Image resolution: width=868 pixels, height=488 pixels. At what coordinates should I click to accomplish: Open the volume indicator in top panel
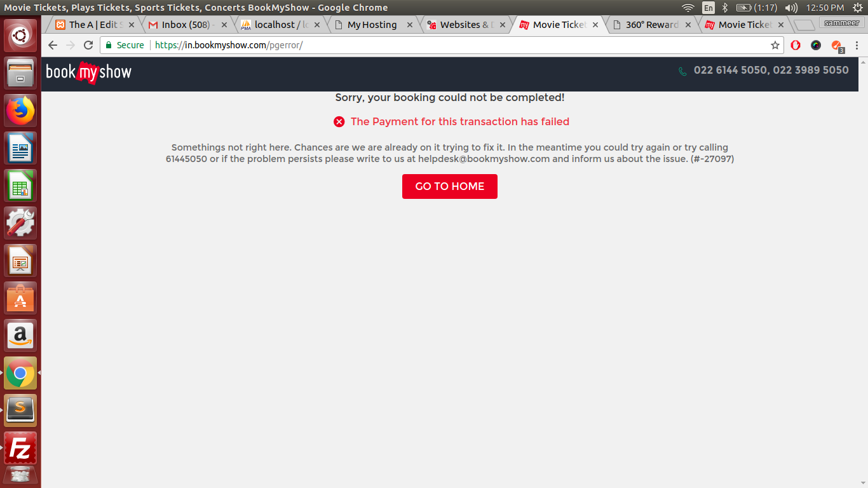[791, 8]
